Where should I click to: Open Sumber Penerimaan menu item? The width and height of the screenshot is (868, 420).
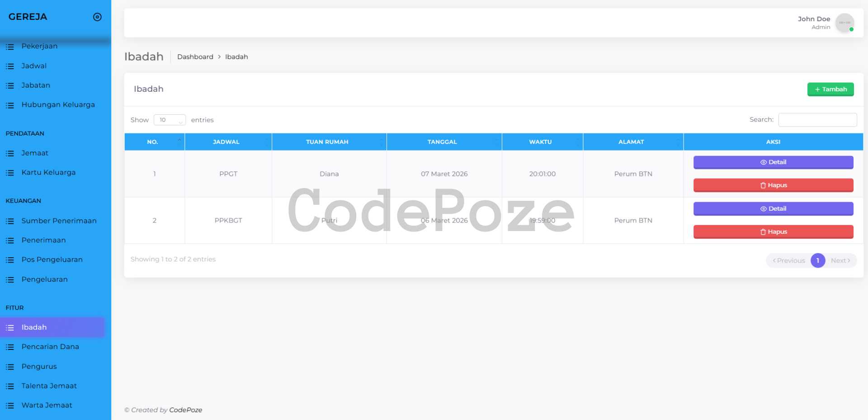click(59, 221)
